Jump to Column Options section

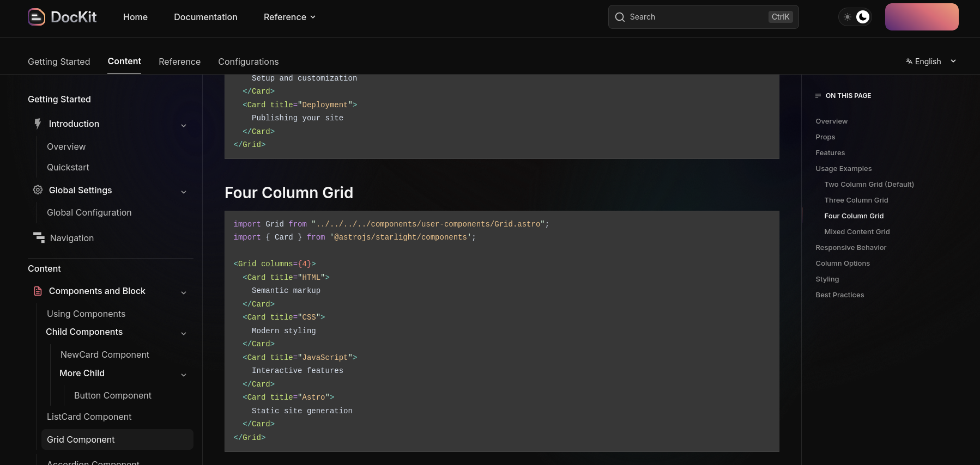(x=843, y=263)
